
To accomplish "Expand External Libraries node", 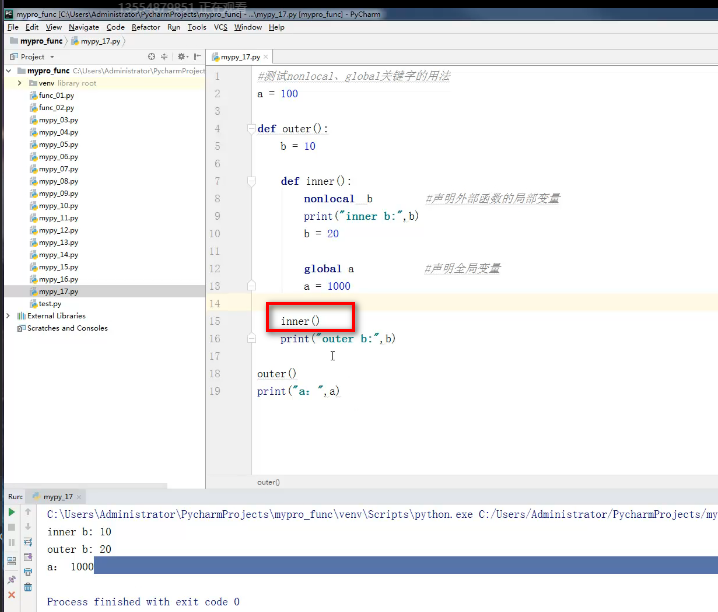I will click(8, 316).
